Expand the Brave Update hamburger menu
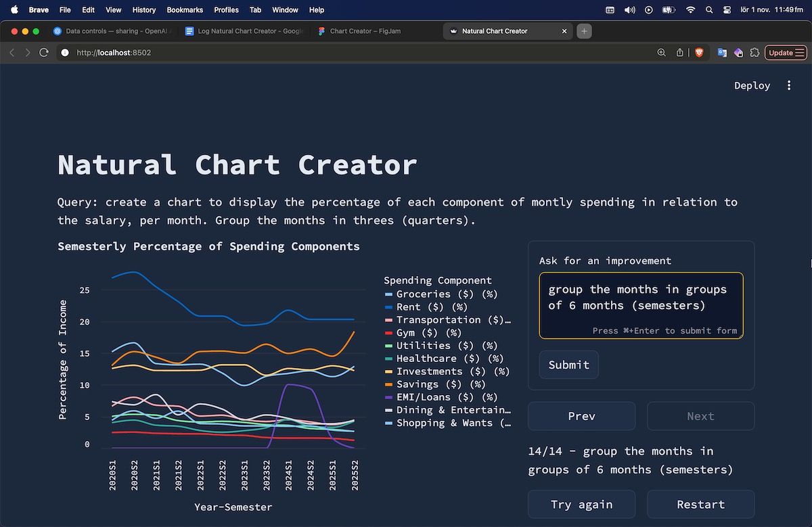The width and height of the screenshot is (812, 527). (x=800, y=52)
